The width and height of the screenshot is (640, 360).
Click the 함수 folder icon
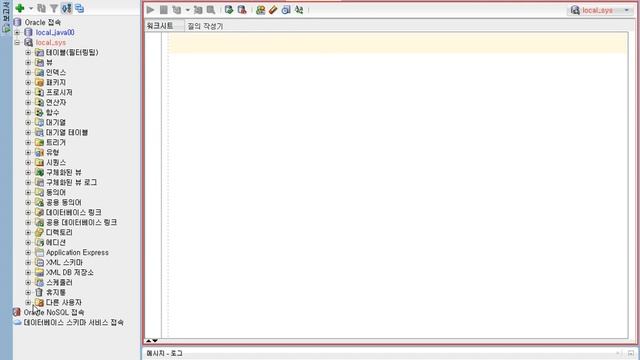[x=39, y=112]
